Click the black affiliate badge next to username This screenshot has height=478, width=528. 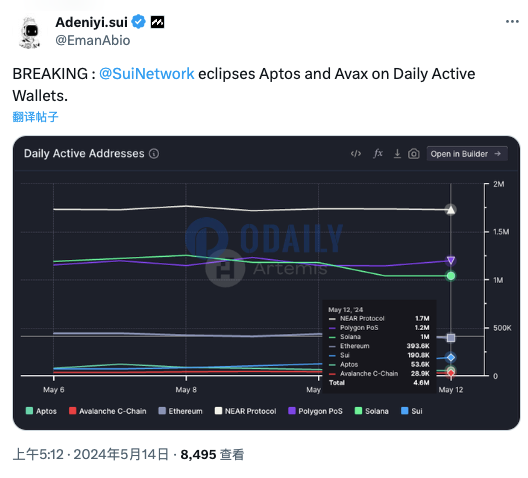157,22
